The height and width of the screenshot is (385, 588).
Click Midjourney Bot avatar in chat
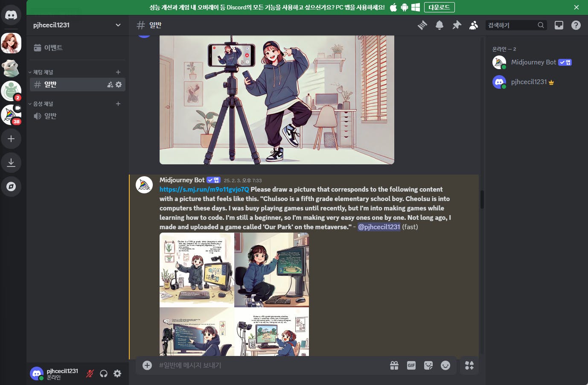144,185
